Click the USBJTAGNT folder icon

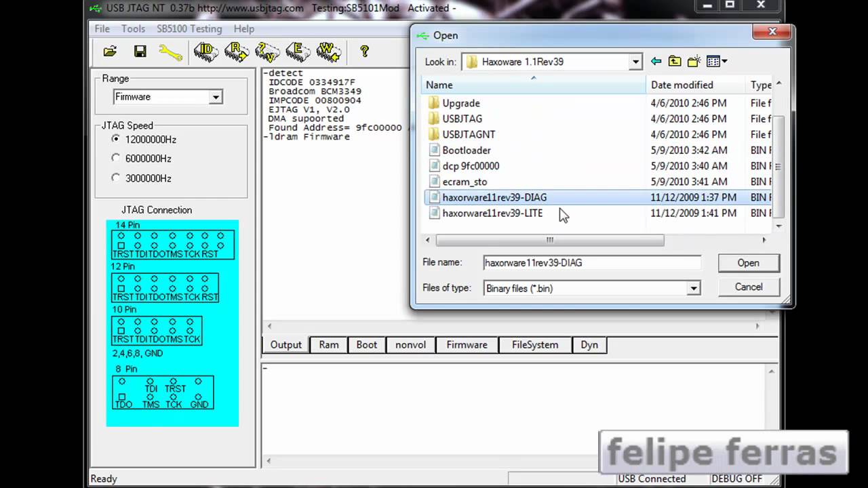click(x=434, y=134)
